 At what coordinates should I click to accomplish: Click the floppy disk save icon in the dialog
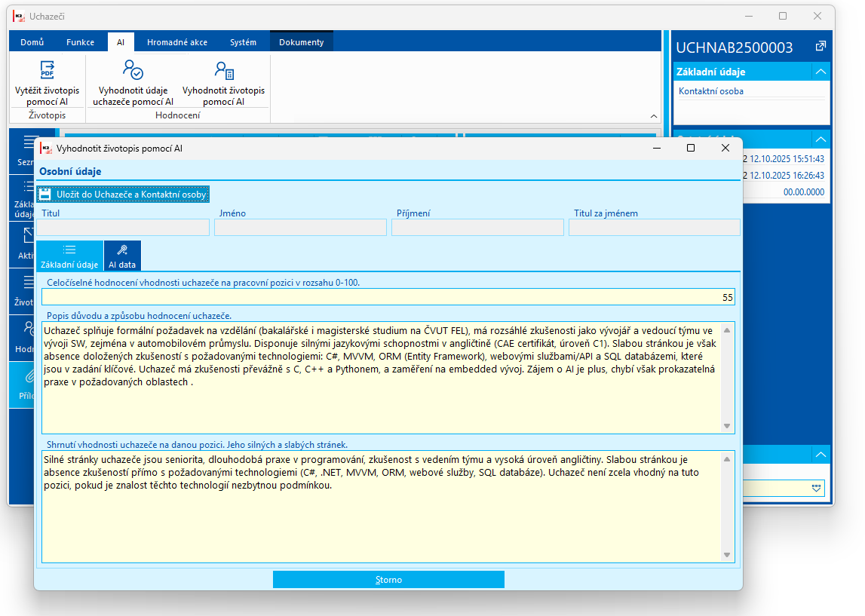(x=45, y=194)
